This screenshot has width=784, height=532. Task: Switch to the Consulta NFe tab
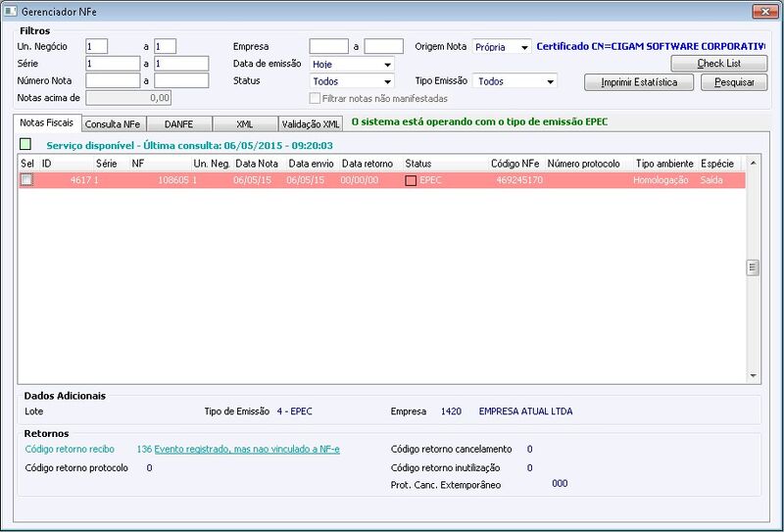[x=113, y=124]
